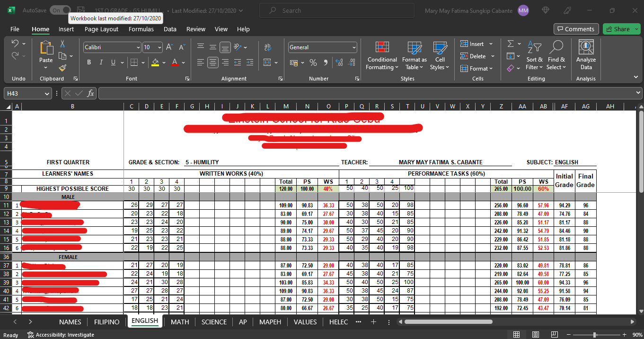Toggle Normal view in status bar
This screenshot has width=644, height=339.
pos(516,335)
